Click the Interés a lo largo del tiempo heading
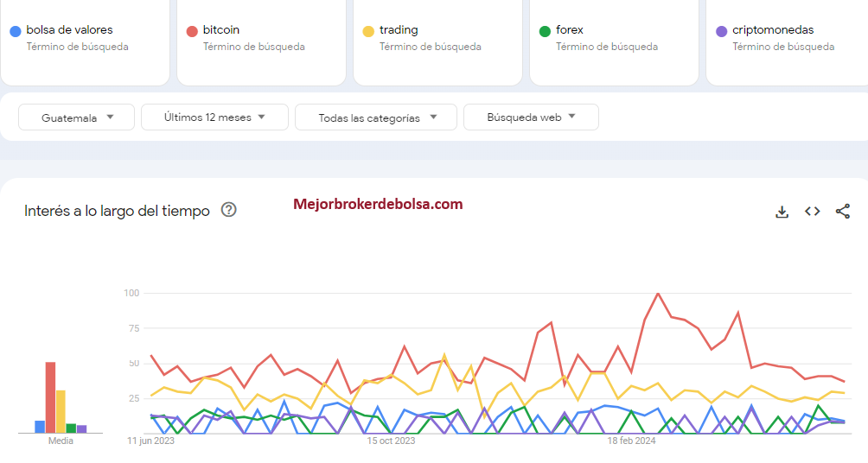This screenshot has width=868, height=463. [x=117, y=211]
